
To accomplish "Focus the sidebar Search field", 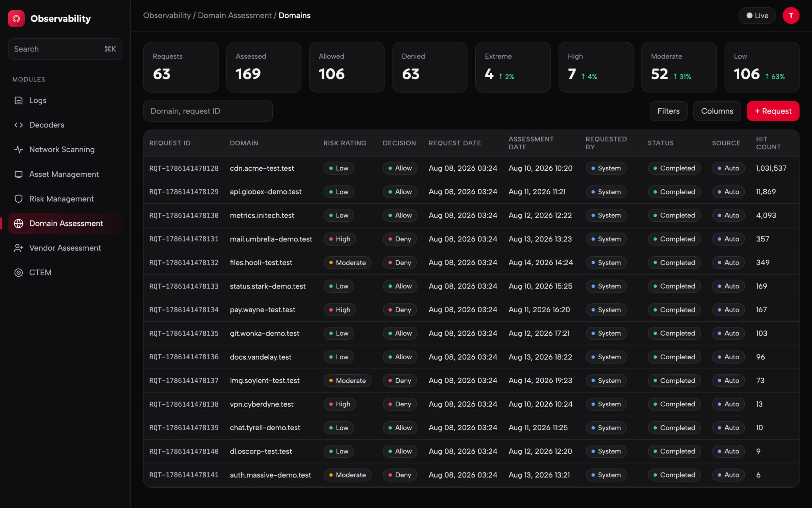I will (65, 49).
